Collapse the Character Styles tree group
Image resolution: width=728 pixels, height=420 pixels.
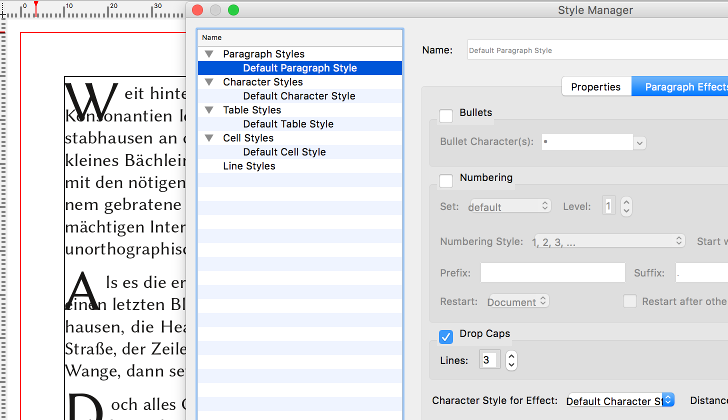(209, 82)
